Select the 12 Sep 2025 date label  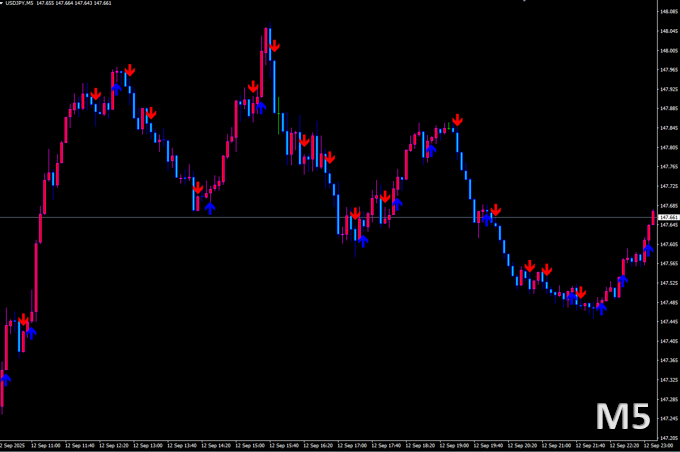[14, 445]
